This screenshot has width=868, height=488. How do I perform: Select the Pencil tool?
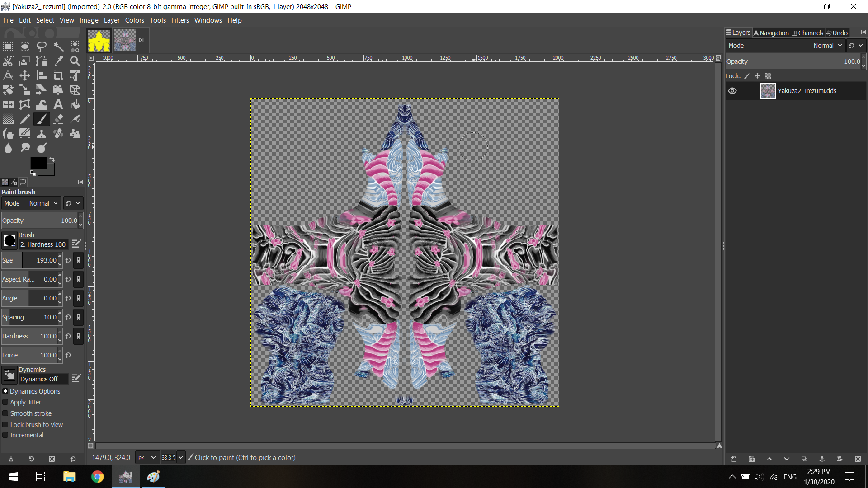pos(25,119)
